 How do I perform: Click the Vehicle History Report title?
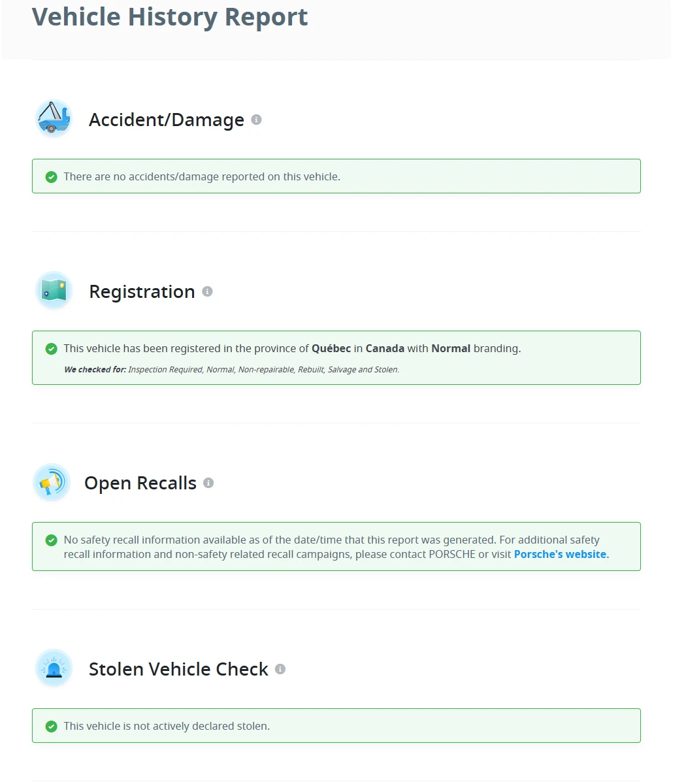tap(170, 16)
